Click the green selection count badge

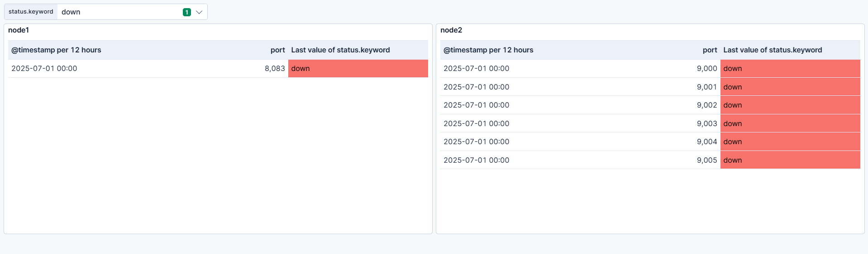[x=187, y=12]
